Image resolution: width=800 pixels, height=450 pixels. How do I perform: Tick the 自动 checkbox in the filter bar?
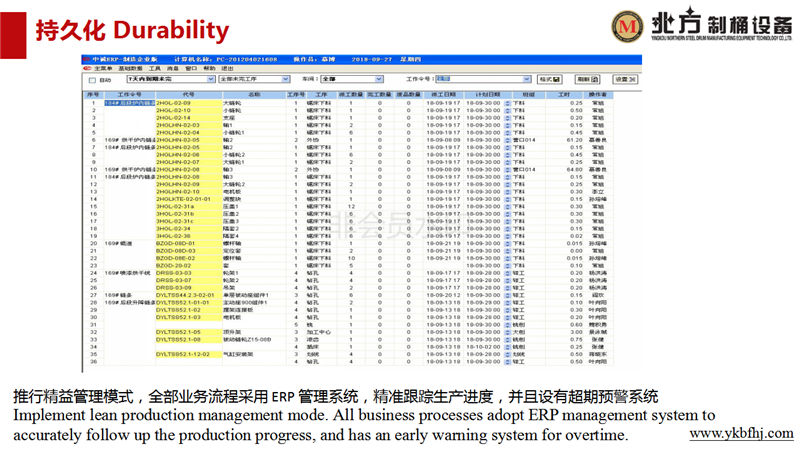tap(91, 78)
